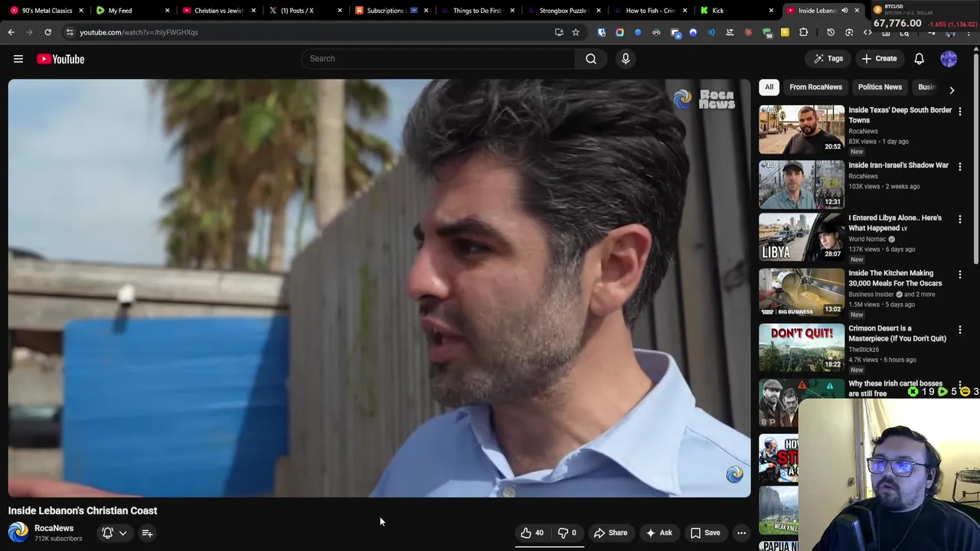
Task: Open the RocaNews channel avatar
Action: tap(18, 533)
